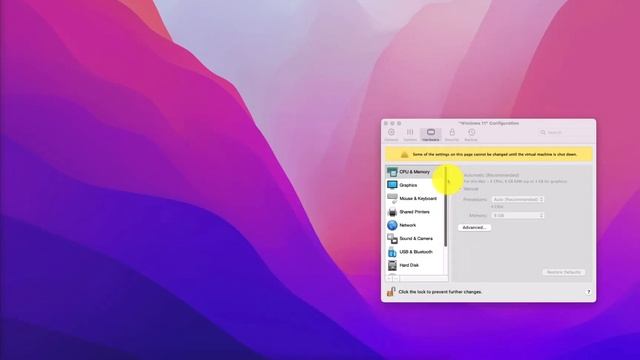Image resolution: width=640 pixels, height=360 pixels.
Task: Go to the Backup tab
Action: click(471, 135)
